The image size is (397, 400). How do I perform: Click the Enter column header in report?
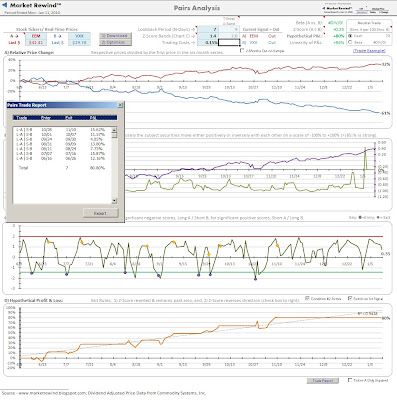tap(46, 118)
